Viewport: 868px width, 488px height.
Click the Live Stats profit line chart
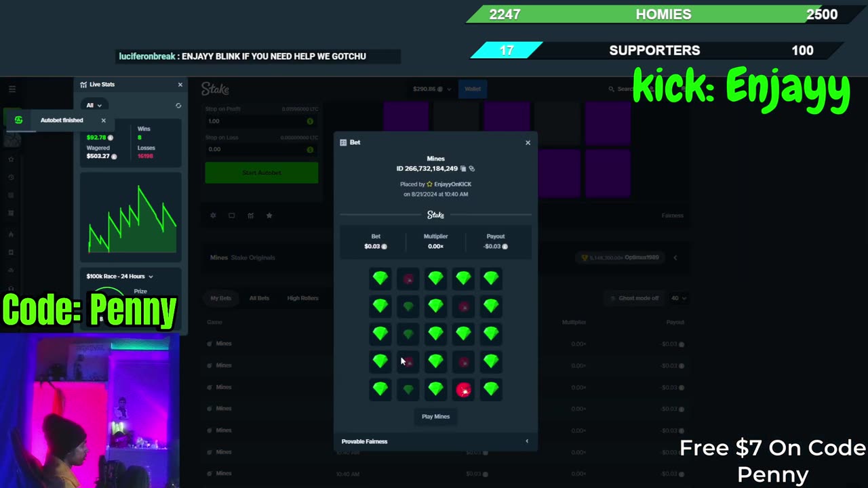pos(132,217)
